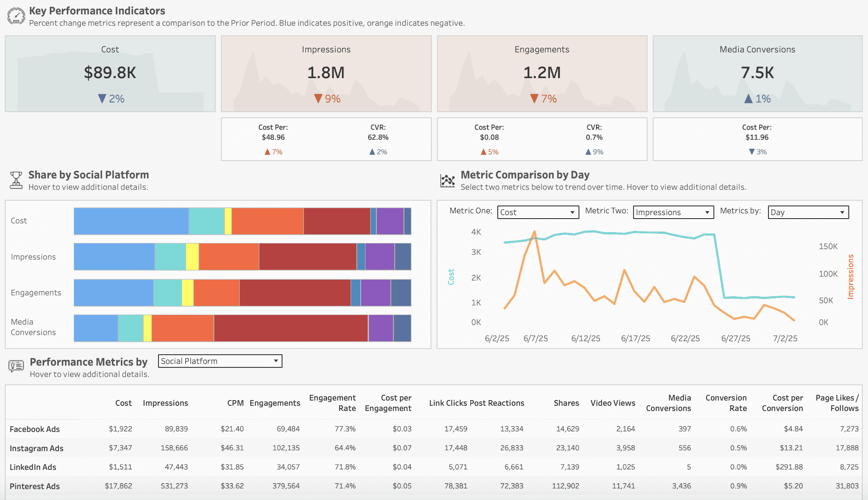Click the orange down arrow under Engagements 1.2M
868x500 pixels.
pyautogui.click(x=534, y=99)
